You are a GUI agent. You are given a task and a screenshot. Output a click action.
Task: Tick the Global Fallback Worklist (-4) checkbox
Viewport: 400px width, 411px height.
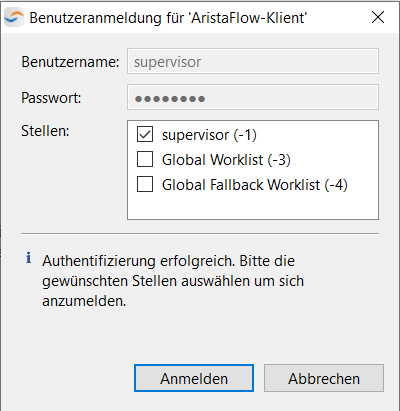[145, 184]
